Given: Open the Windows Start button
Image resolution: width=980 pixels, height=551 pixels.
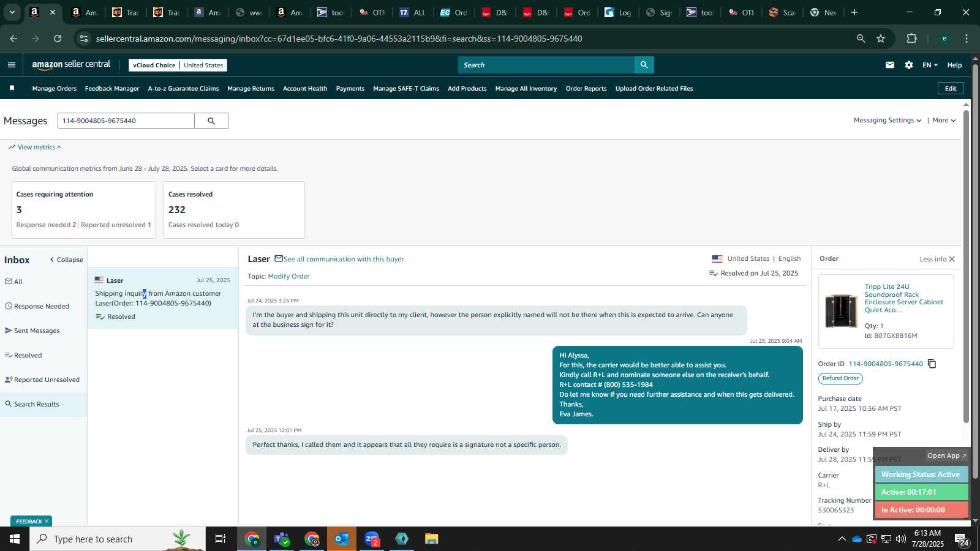Looking at the screenshot, I should coord(15,539).
